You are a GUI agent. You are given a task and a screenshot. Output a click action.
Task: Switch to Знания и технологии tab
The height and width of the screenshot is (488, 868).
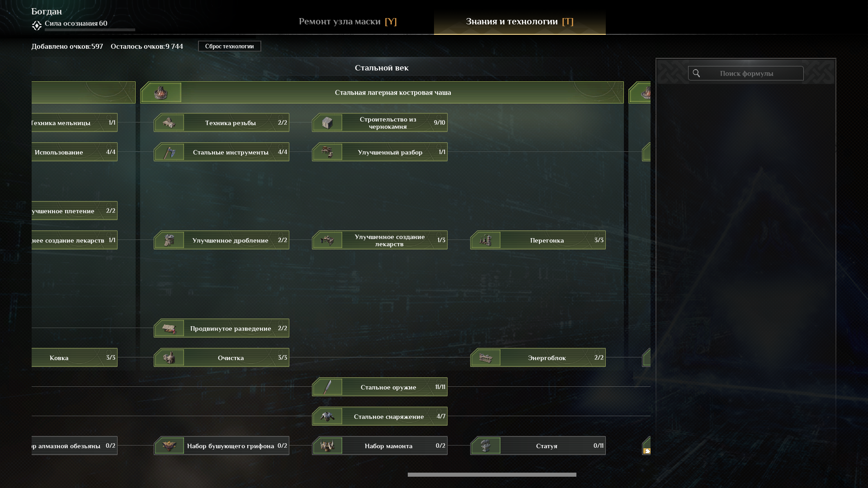[x=519, y=22]
